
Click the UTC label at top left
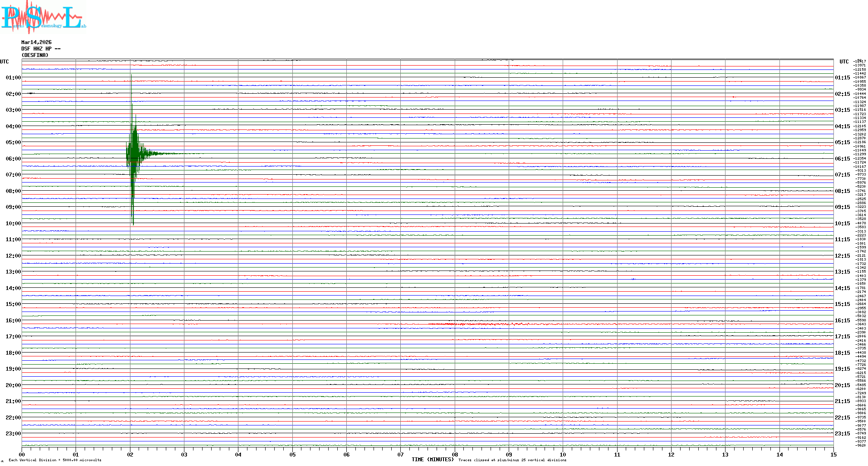pos(4,62)
